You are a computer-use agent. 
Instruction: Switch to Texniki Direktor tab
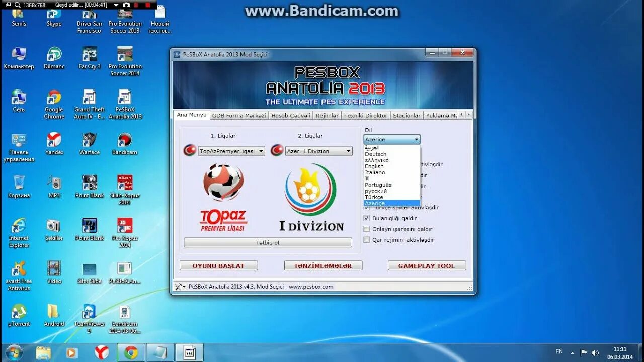(366, 115)
